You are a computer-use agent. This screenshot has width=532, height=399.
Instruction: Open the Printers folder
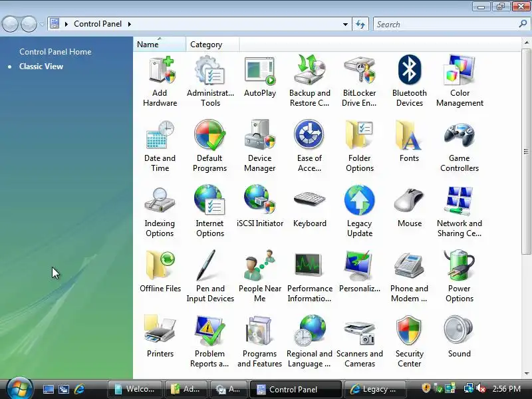(x=160, y=337)
